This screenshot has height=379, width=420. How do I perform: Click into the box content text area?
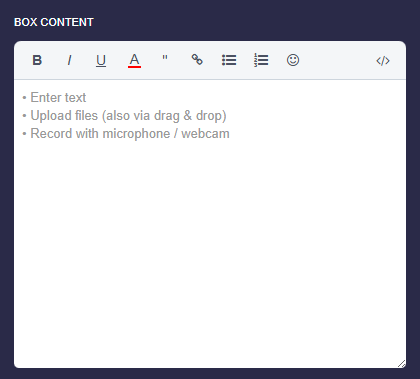pos(210,224)
